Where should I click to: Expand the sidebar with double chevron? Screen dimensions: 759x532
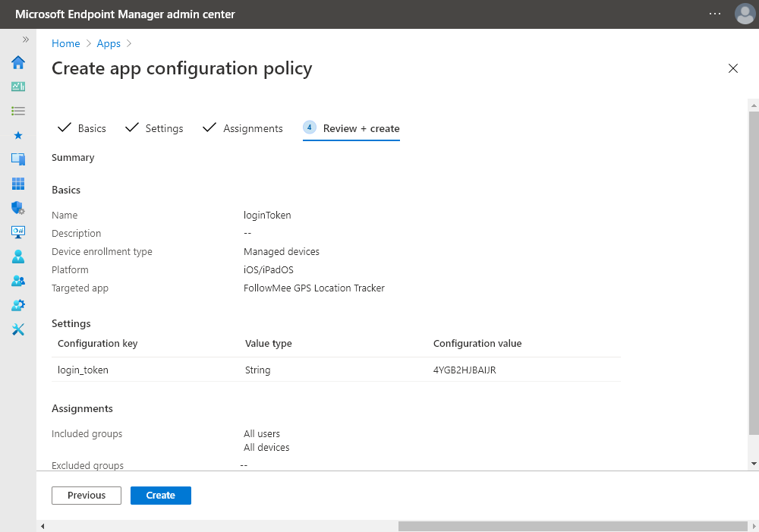[x=26, y=39]
